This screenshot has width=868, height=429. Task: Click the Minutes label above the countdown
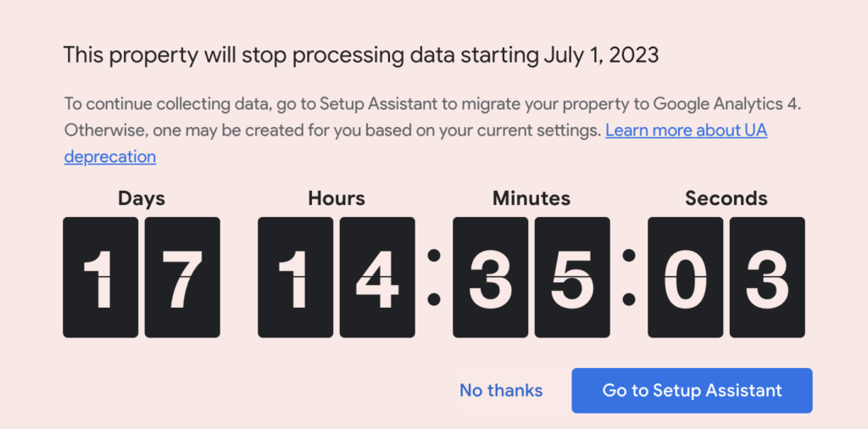pos(531,199)
